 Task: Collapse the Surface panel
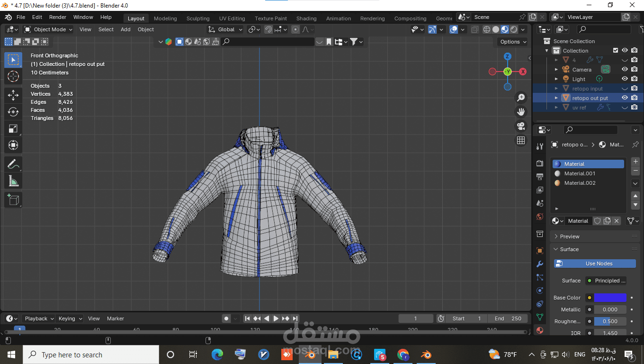pyautogui.click(x=569, y=249)
